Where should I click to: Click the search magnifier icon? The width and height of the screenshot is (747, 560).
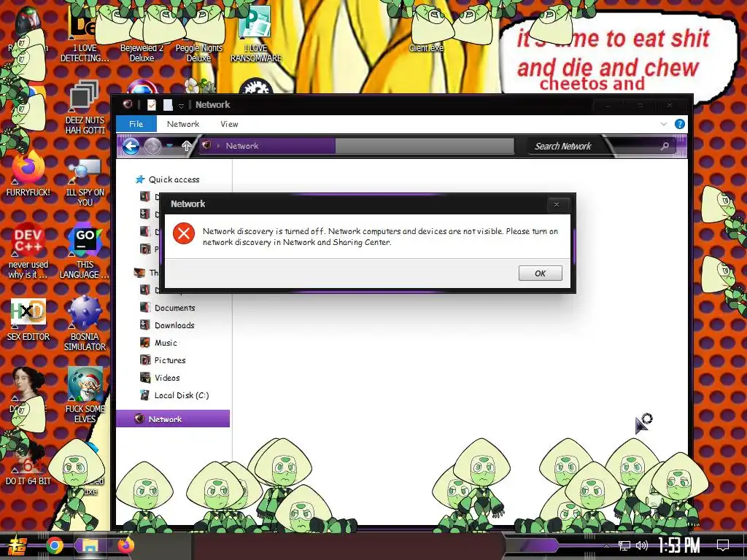click(665, 146)
